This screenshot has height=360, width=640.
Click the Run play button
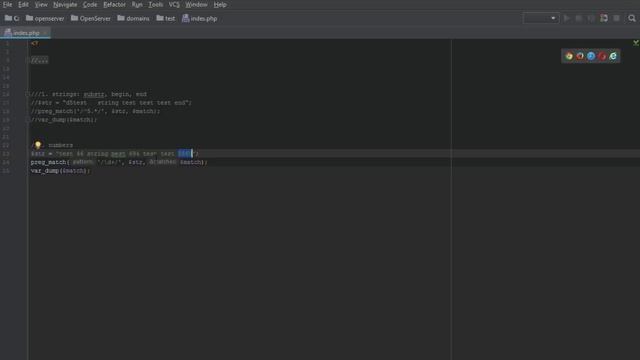pos(567,18)
